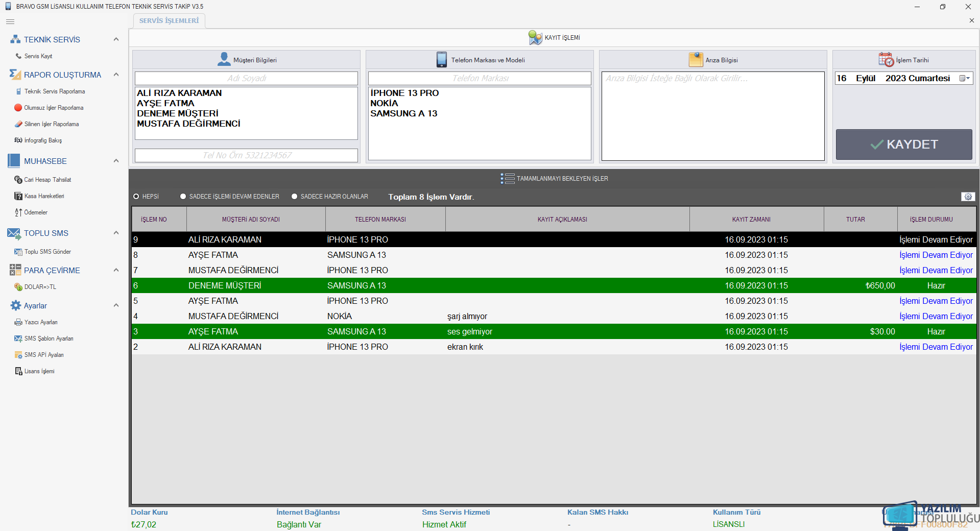Screen dimensions: 980x531
Task: Sort by MÜŞTERİ ADI SOYADI column
Action: click(256, 220)
